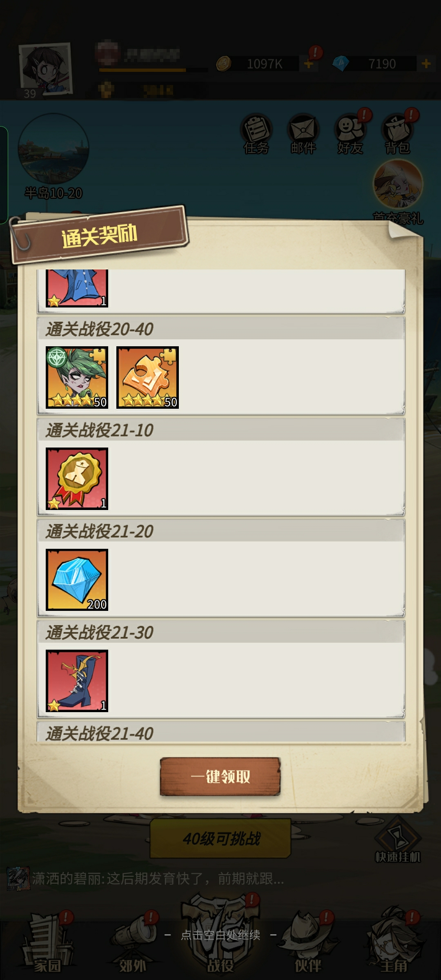
Task: Tap the blue boot equipment reward
Action: click(77, 681)
